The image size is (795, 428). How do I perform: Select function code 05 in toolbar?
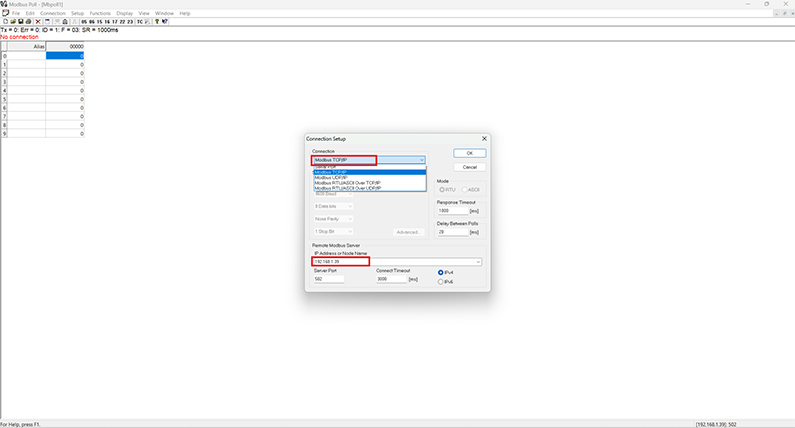(84, 21)
